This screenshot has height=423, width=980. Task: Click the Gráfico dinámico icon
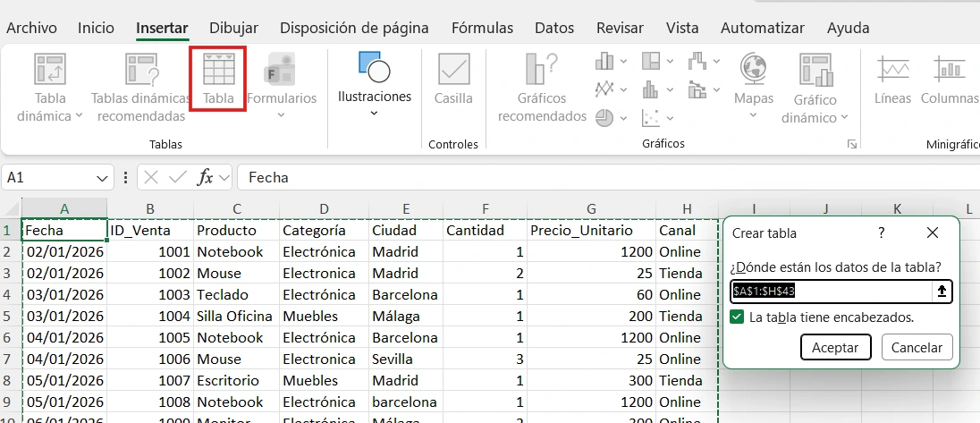pyautogui.click(x=815, y=70)
